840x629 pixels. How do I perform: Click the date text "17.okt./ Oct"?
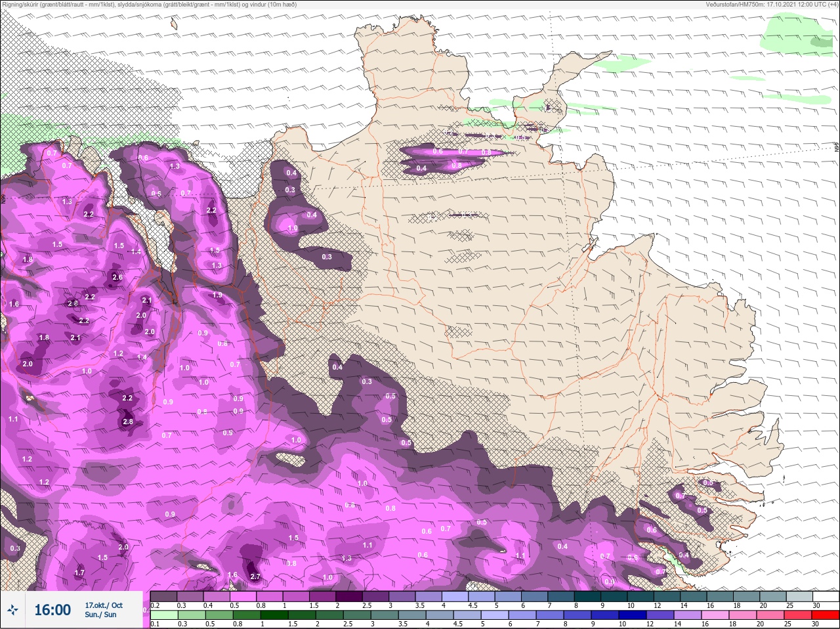(104, 605)
